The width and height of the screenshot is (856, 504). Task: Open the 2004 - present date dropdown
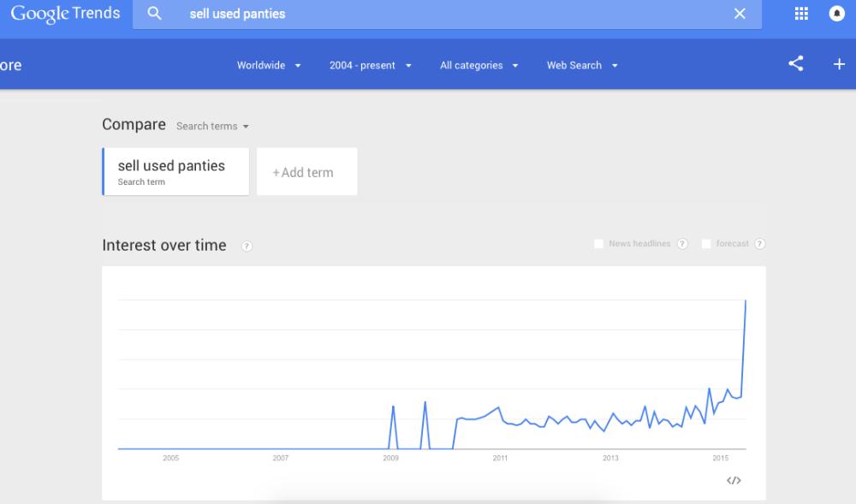click(x=370, y=65)
